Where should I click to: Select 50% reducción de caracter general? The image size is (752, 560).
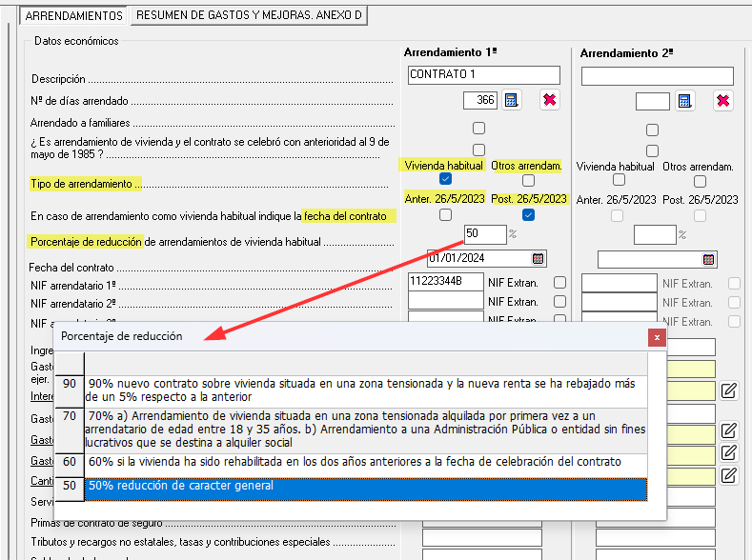pyautogui.click(x=351, y=490)
